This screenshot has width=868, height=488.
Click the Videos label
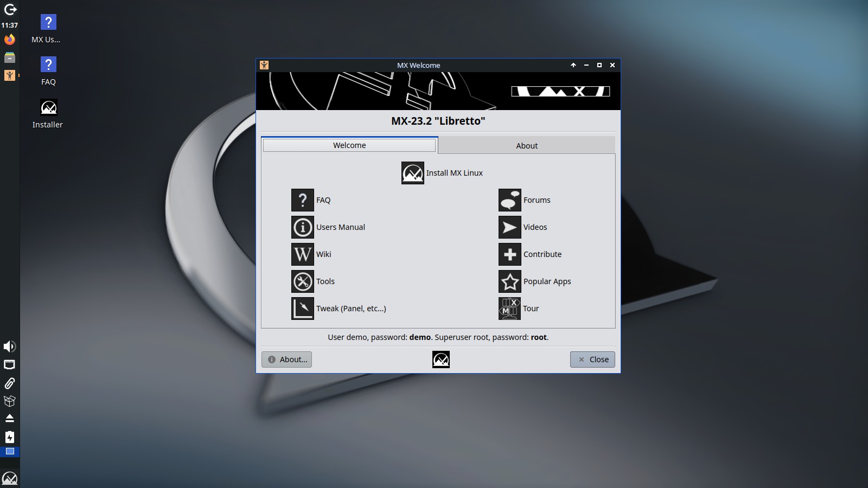point(535,227)
